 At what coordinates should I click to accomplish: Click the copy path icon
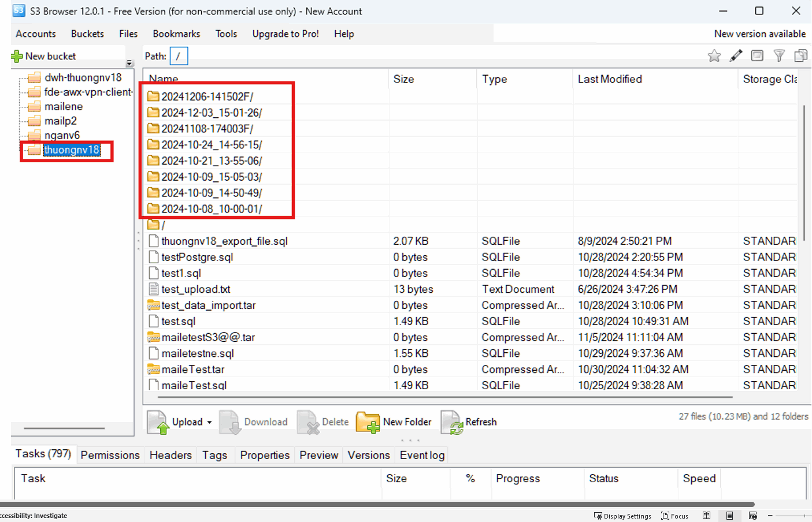[800, 56]
